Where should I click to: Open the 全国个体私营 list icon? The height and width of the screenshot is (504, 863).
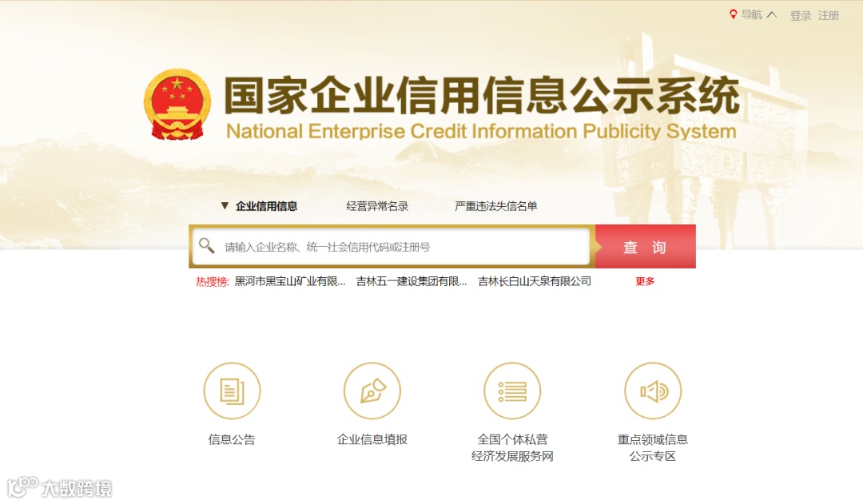coord(512,391)
